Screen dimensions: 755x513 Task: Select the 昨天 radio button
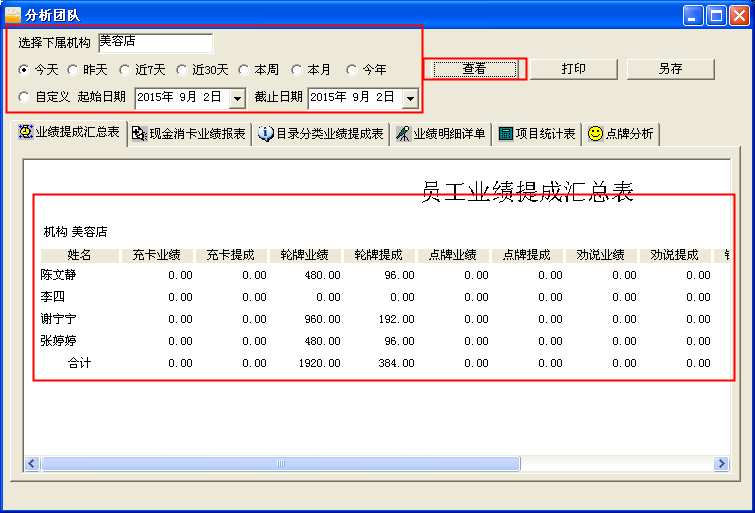(73, 70)
